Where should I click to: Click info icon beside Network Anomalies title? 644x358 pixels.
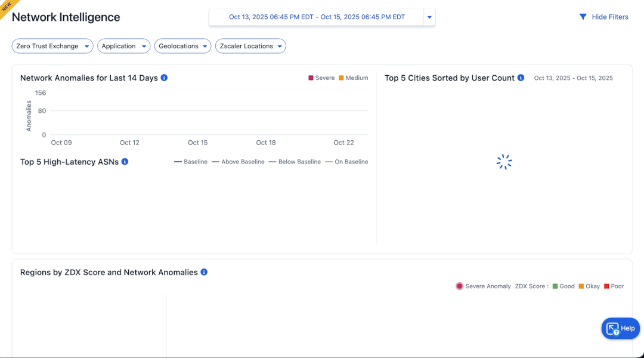(164, 78)
